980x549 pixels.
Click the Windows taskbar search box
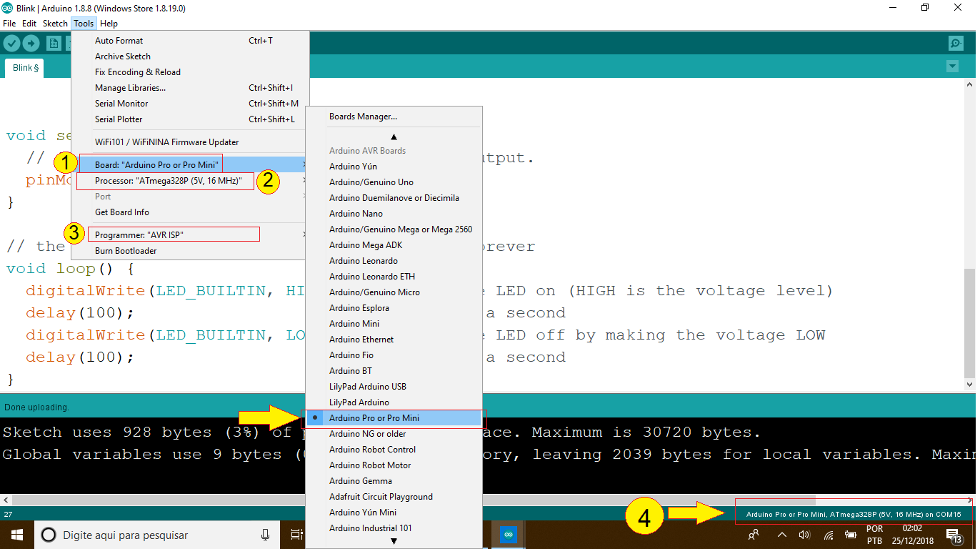pos(156,535)
